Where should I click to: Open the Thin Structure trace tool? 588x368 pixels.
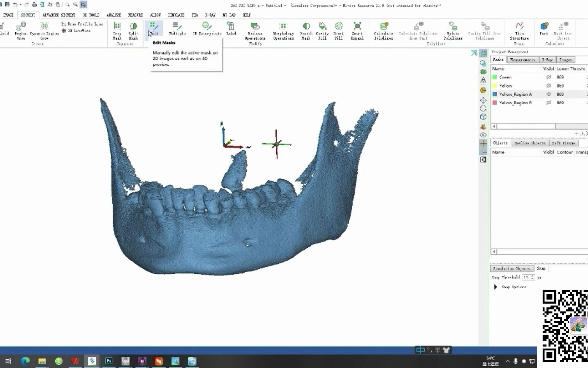[519, 31]
